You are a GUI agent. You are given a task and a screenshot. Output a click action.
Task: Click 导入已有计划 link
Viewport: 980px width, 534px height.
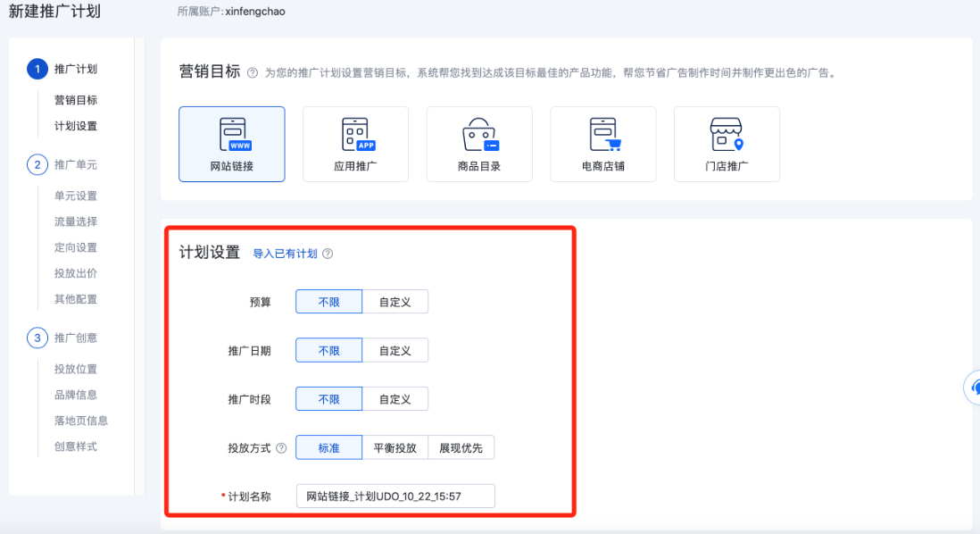point(285,254)
